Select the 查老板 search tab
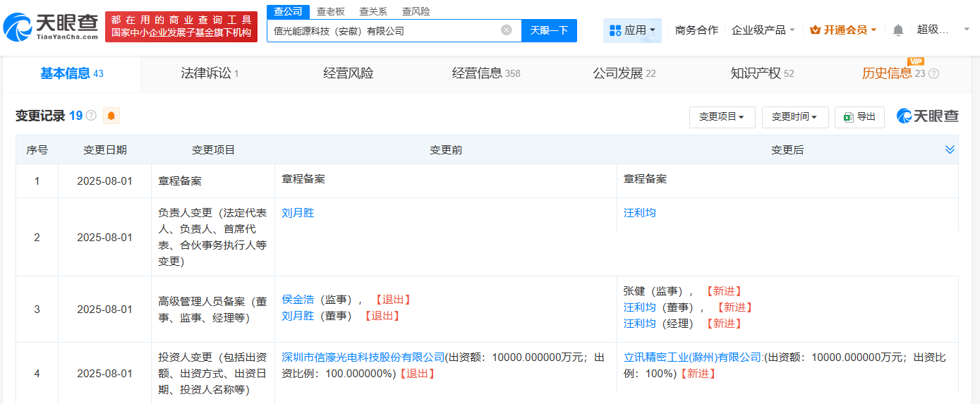Viewport: 980px width, 404px height. coord(330,11)
